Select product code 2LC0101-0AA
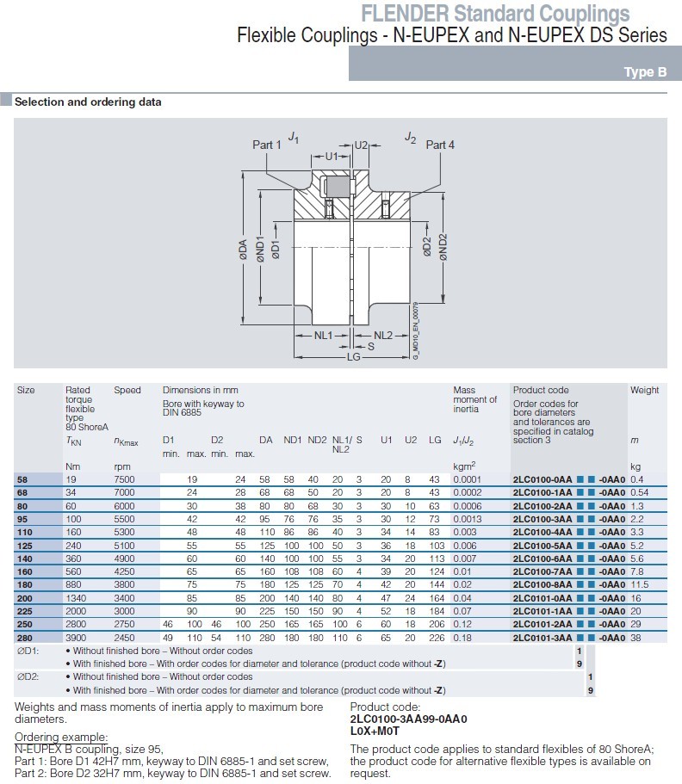This screenshot has height=784, width=682. [542, 598]
